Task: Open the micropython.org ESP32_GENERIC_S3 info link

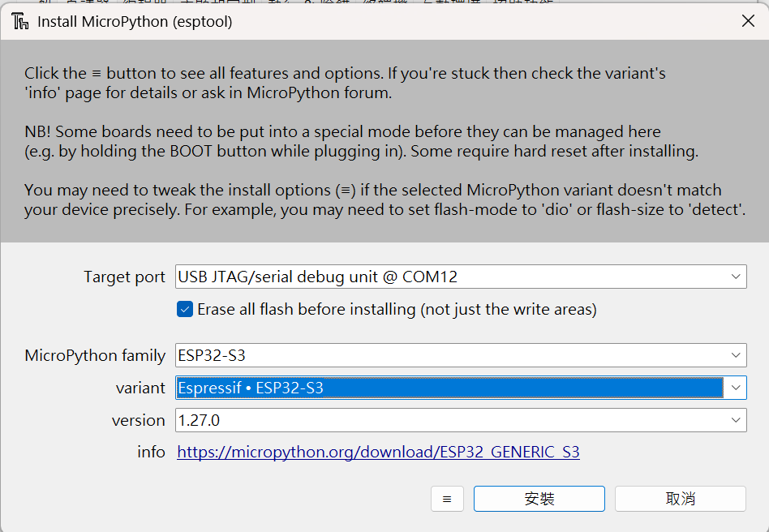Action: pos(378,453)
